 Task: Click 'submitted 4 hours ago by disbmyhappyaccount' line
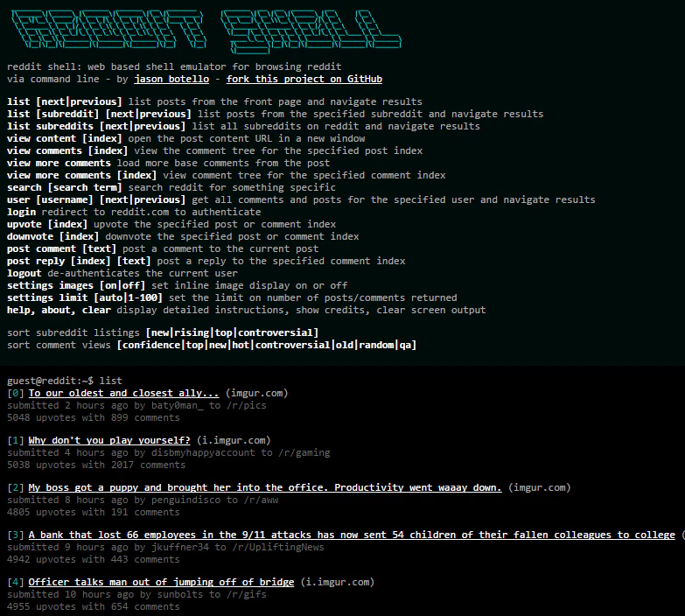169,452
